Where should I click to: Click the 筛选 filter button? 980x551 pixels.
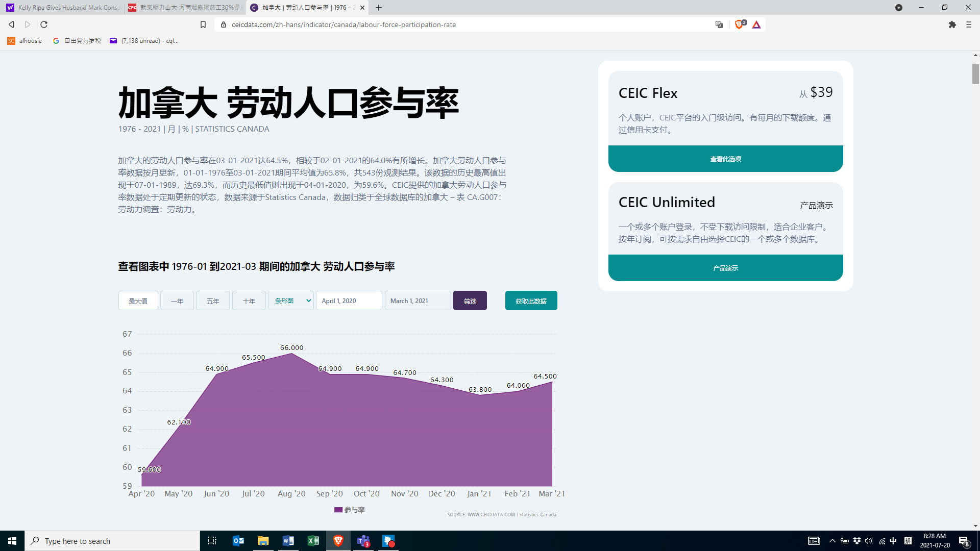[470, 301]
